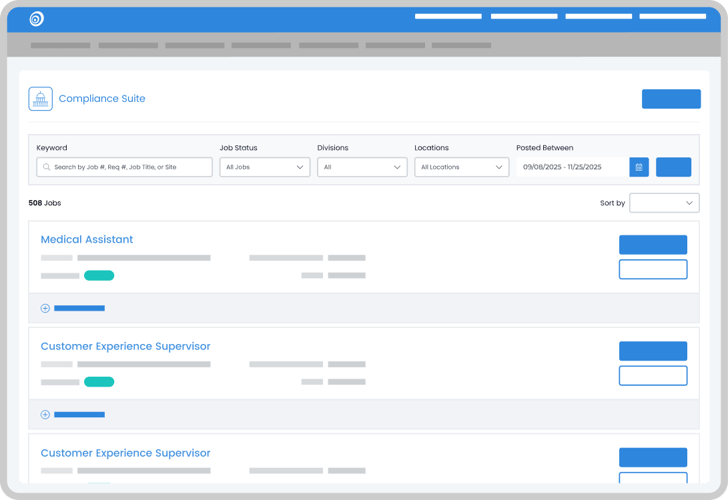
Task: Open the calendar date picker icon
Action: pyautogui.click(x=639, y=167)
